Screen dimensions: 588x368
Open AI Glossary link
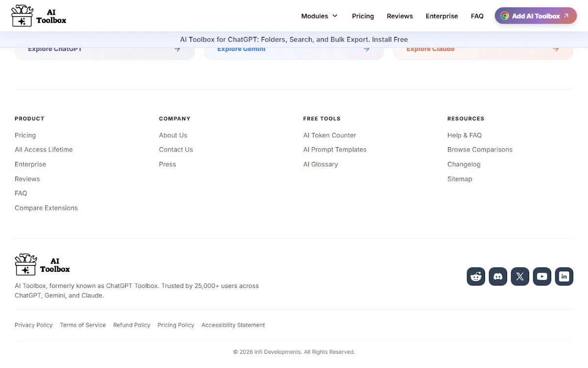(x=320, y=164)
